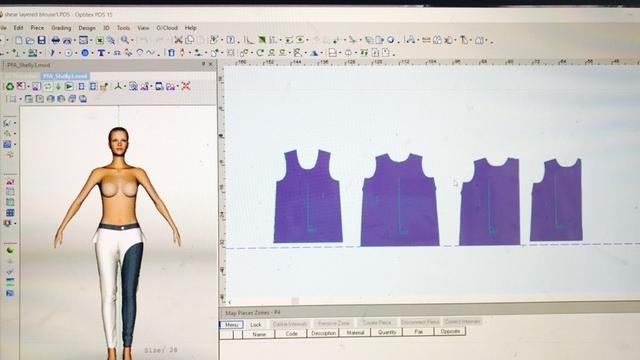Click the green rotate arrow icon
640x360 pixels.
coord(260,52)
